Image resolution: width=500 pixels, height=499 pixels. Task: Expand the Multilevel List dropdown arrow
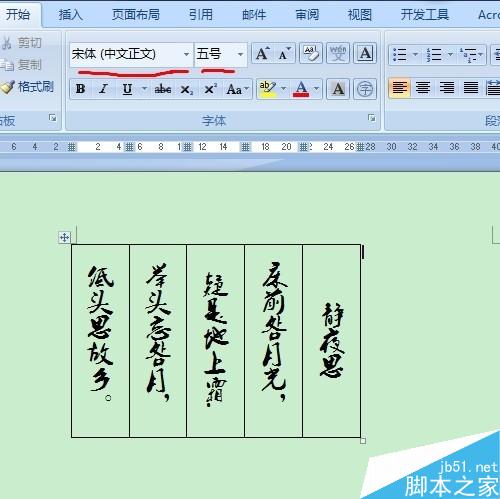click(x=481, y=54)
